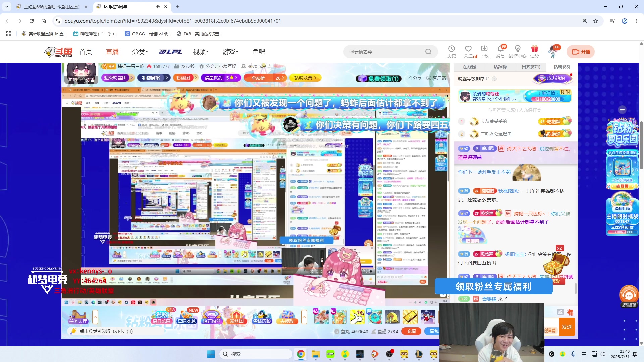Click the Douyu logo
Viewport: 644px width, 362px height.
58,52
